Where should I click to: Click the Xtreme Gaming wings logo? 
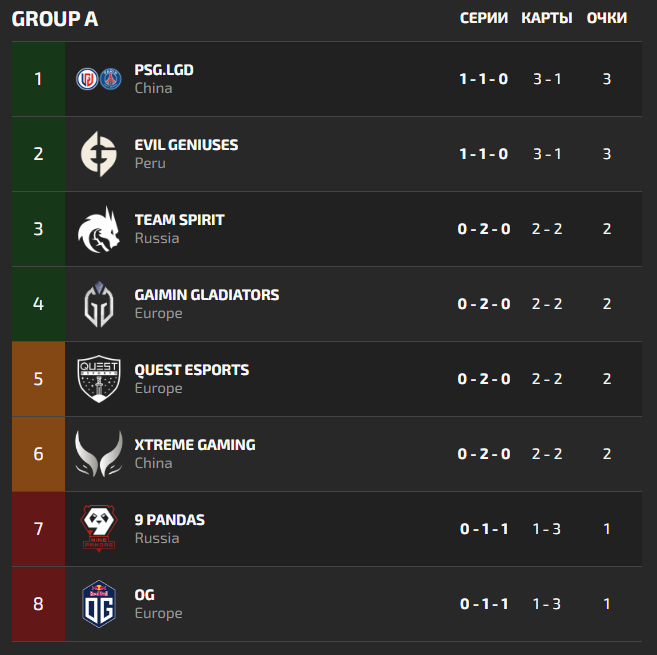point(99,454)
